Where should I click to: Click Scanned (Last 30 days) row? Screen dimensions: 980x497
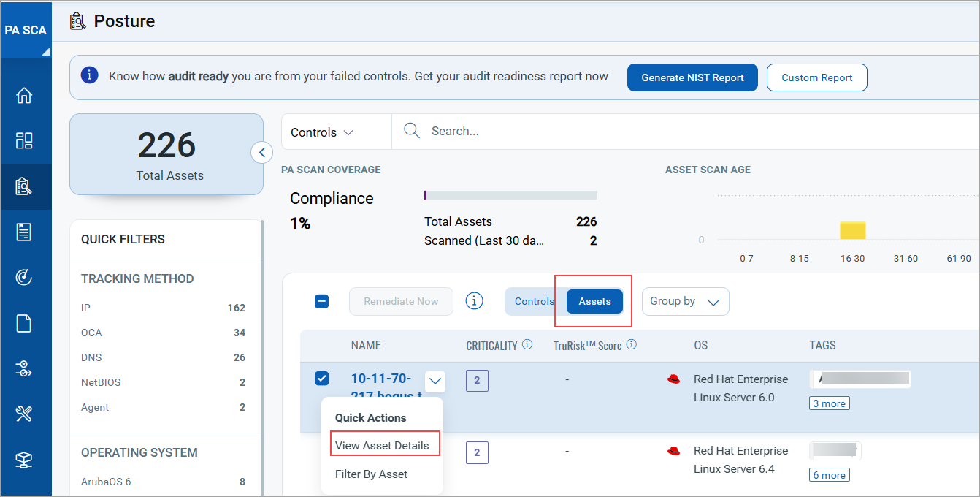coord(510,240)
